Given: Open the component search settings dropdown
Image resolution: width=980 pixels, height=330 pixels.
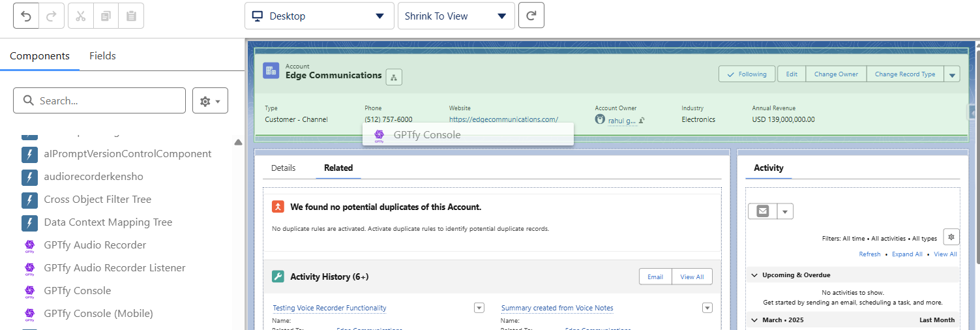Looking at the screenshot, I should pos(210,101).
